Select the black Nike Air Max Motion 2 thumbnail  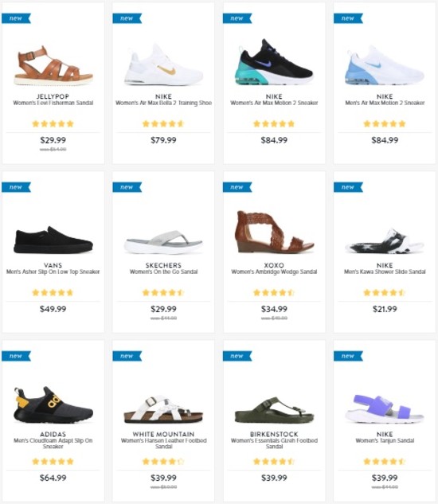274,62
